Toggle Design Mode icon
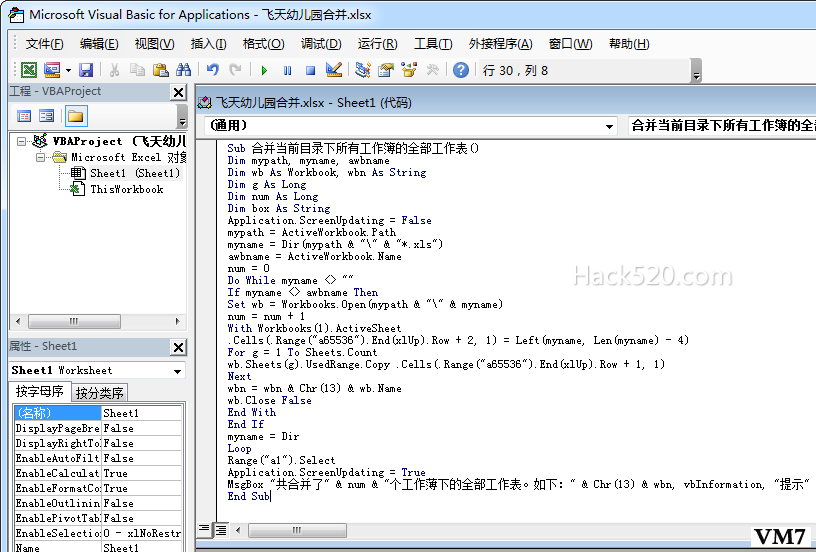This screenshot has height=552, width=816. coord(334,70)
